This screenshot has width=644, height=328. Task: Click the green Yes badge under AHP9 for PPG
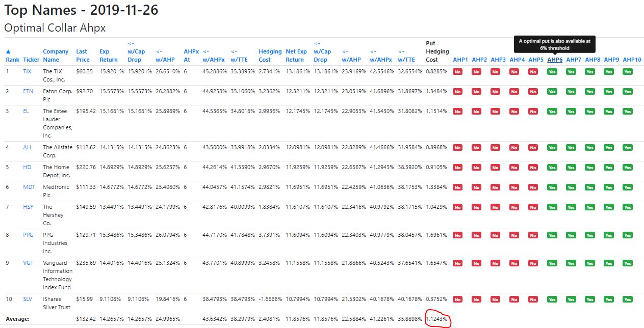[x=609, y=235]
